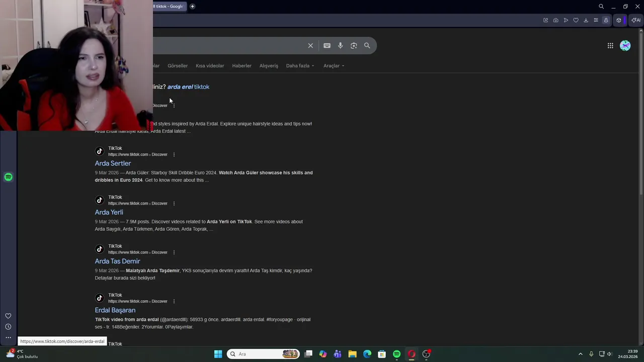Launch Copilot from the taskbar

(x=323, y=354)
